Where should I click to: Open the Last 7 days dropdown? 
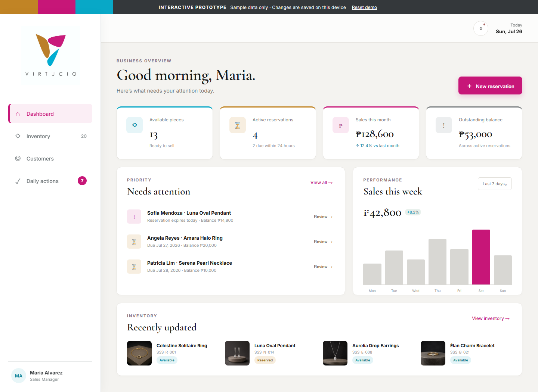coord(495,184)
